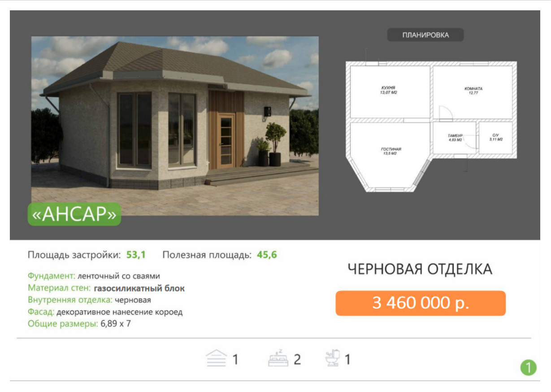Select the green «АНСАР» name badge
This screenshot has height=392, width=551.
click(74, 214)
